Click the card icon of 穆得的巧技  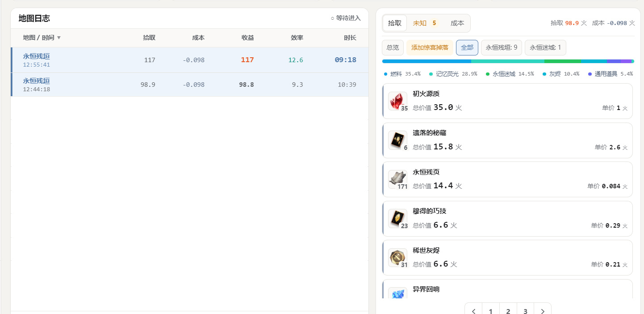click(397, 219)
